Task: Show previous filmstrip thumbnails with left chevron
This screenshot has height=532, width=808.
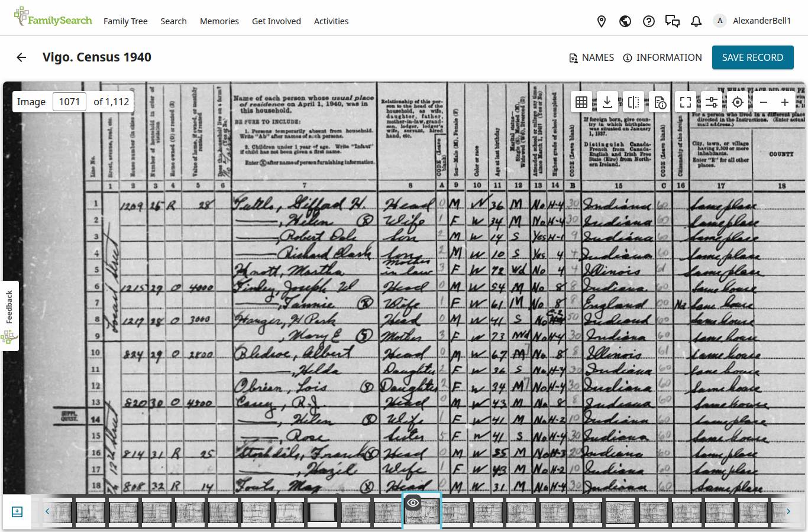Action: point(47,512)
